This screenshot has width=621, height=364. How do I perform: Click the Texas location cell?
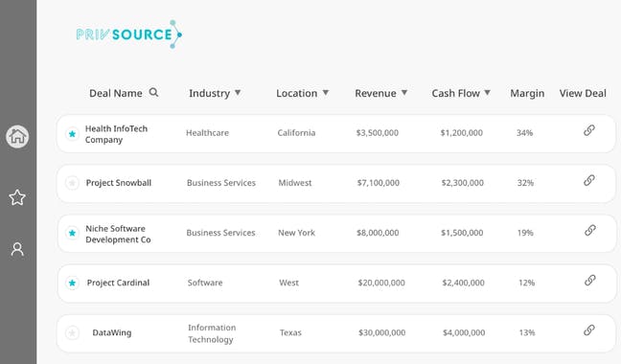point(290,332)
